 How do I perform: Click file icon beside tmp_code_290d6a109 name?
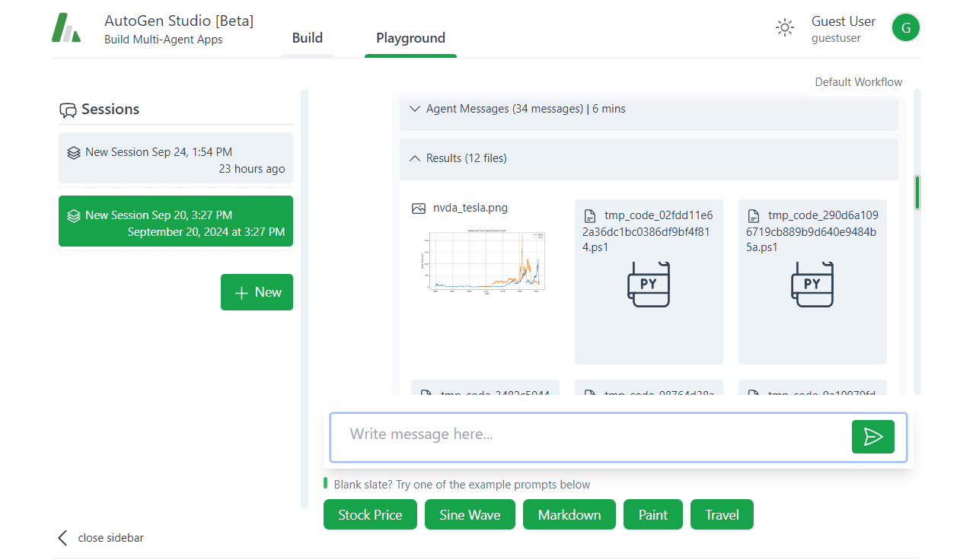(x=754, y=215)
